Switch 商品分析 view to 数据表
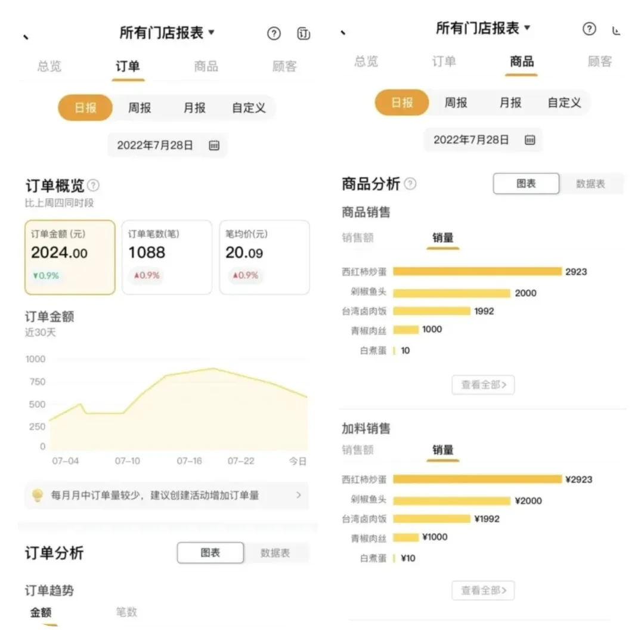Screen dimensions: 644x644 point(590,184)
